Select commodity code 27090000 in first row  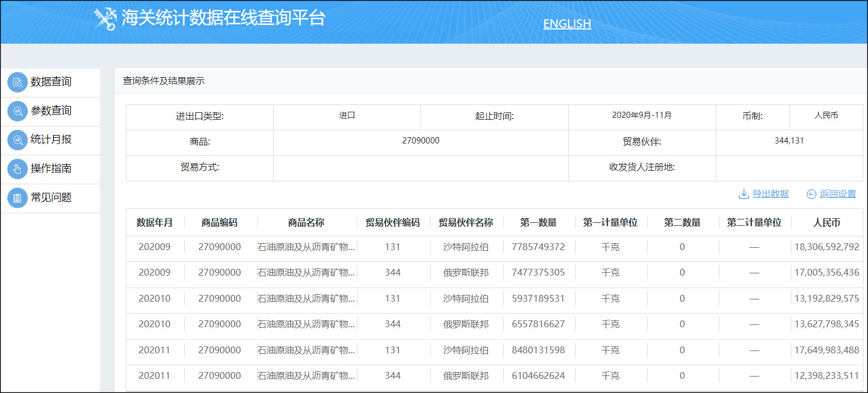(x=220, y=246)
